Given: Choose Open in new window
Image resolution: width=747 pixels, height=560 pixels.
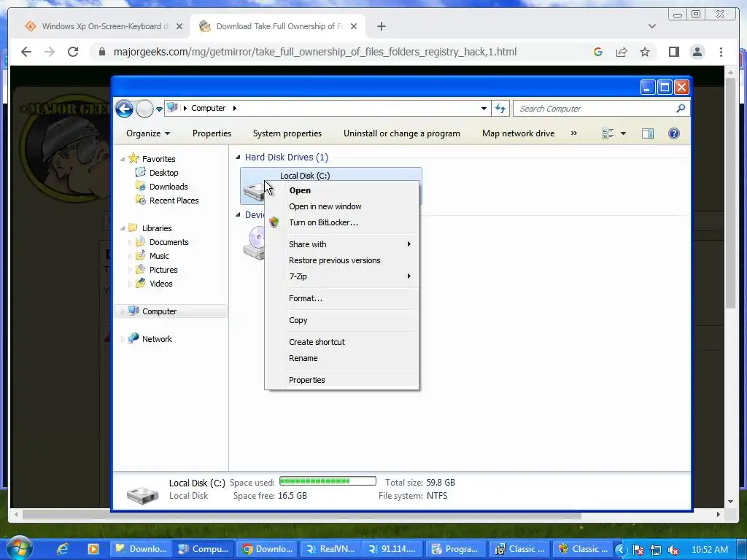Looking at the screenshot, I should coord(342,206).
